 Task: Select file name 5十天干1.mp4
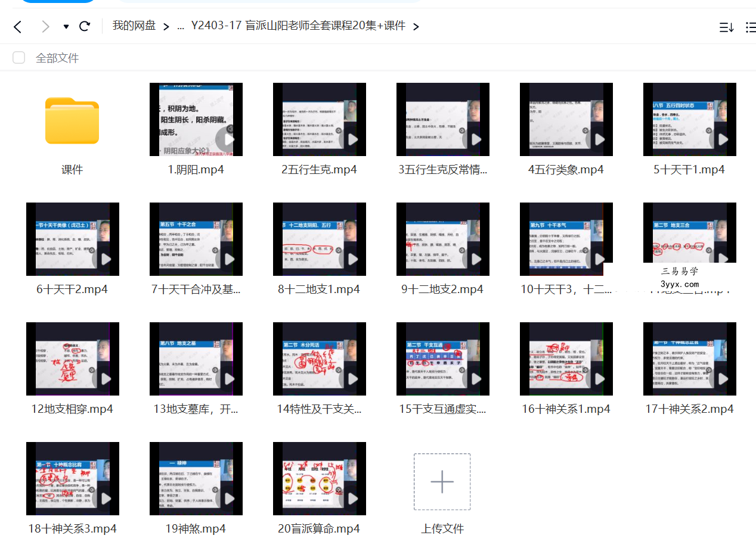click(690, 170)
